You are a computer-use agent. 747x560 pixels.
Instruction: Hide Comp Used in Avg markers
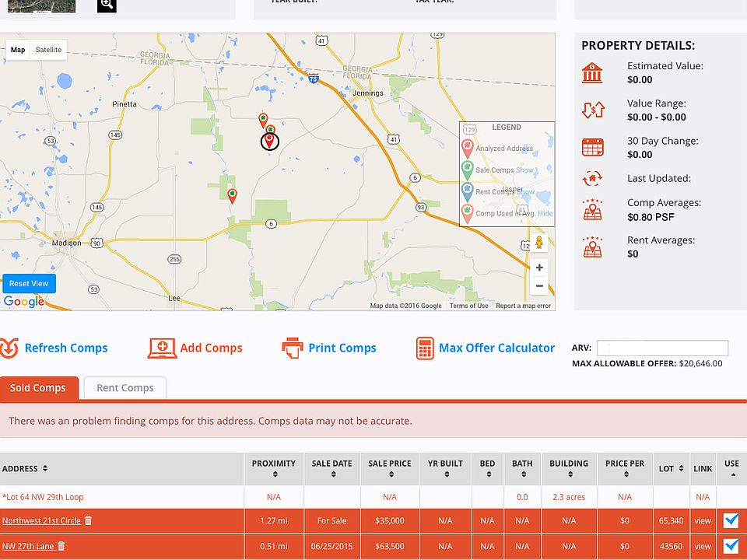tap(545, 213)
